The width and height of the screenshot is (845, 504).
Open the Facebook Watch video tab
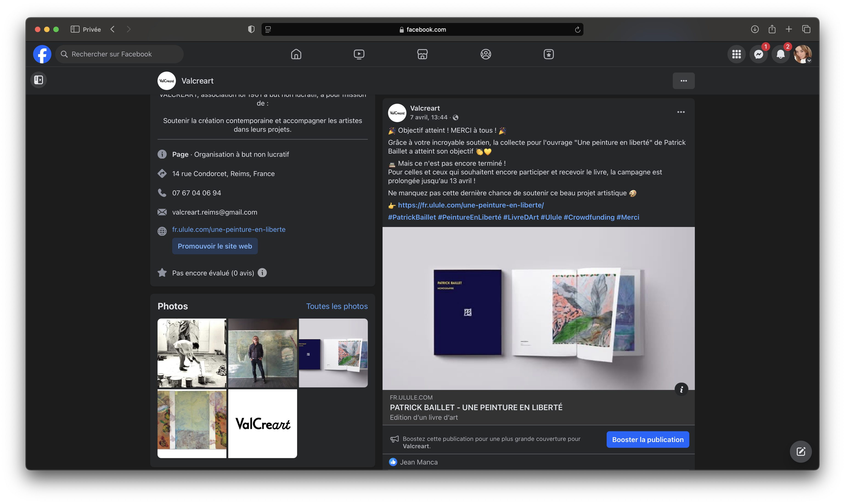click(x=359, y=54)
